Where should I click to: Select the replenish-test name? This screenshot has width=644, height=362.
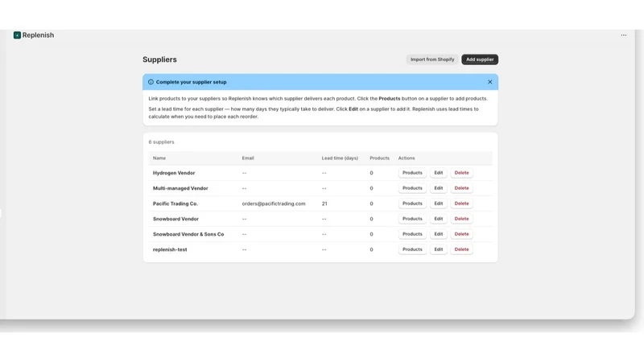[x=170, y=249]
